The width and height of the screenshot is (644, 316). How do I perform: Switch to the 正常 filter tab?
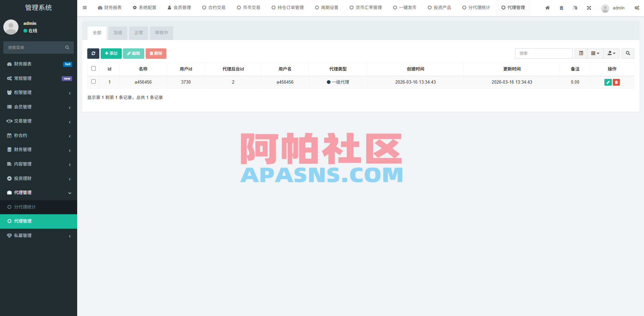(x=139, y=33)
